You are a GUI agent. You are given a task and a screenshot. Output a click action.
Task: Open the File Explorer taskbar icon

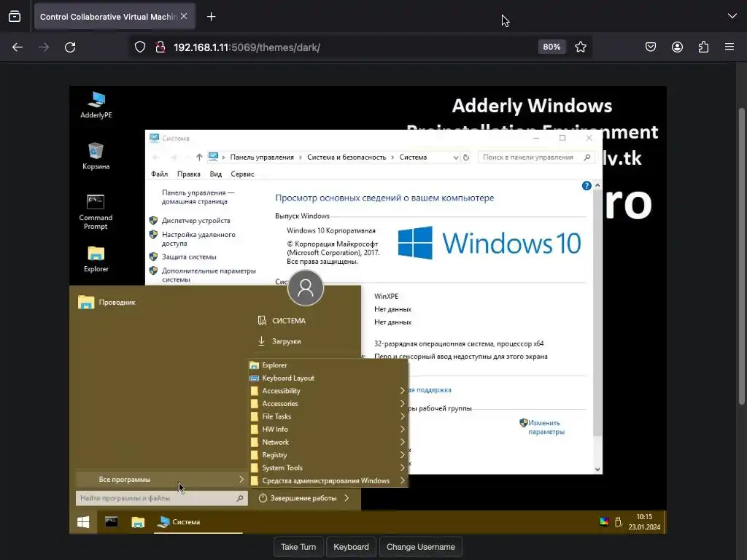coord(138,522)
